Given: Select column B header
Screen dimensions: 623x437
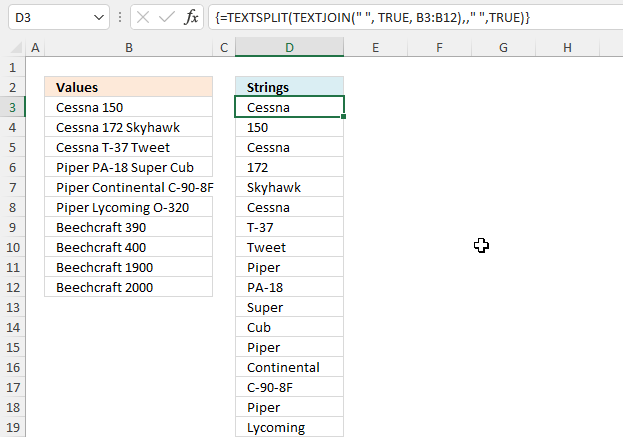Looking at the screenshot, I should (x=129, y=48).
